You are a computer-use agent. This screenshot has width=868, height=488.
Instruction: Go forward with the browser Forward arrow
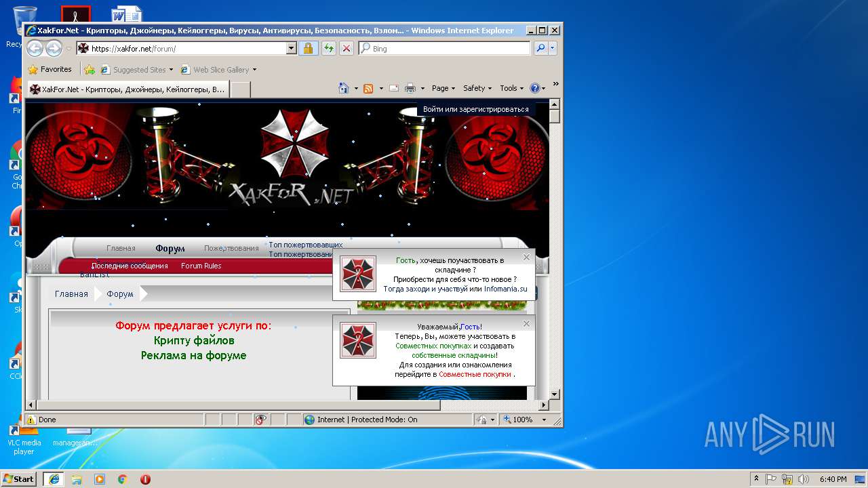(x=54, y=48)
